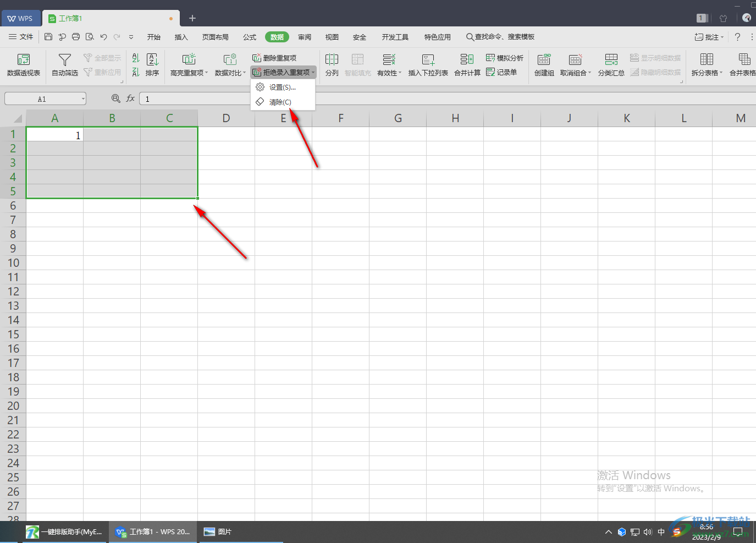Click the formula bar input field

[x=447, y=99]
